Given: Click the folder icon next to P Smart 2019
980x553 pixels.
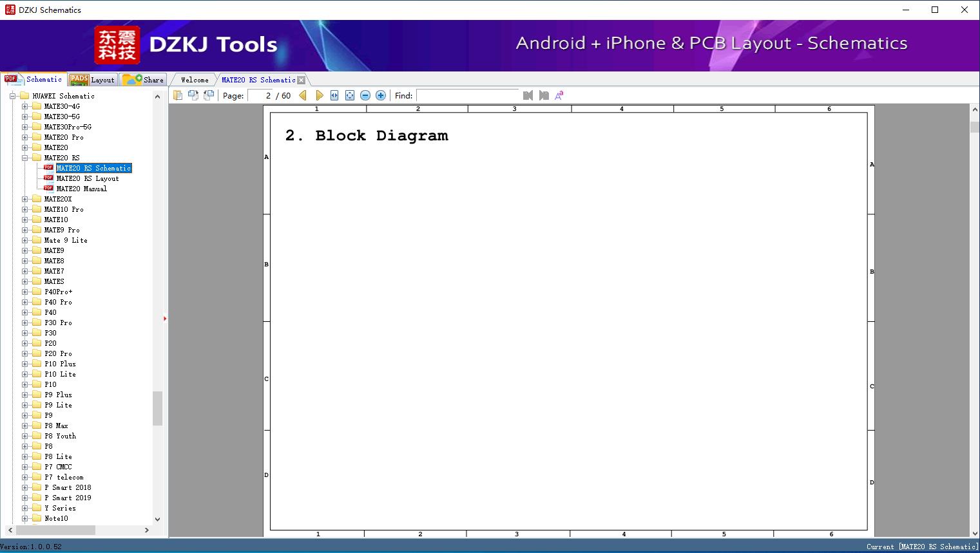Looking at the screenshot, I should 37,498.
